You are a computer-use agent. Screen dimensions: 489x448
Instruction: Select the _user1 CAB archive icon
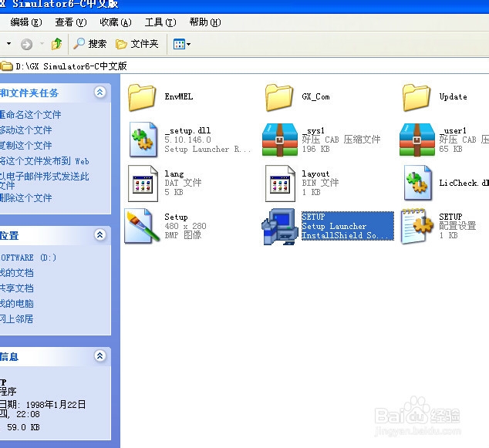coord(417,140)
